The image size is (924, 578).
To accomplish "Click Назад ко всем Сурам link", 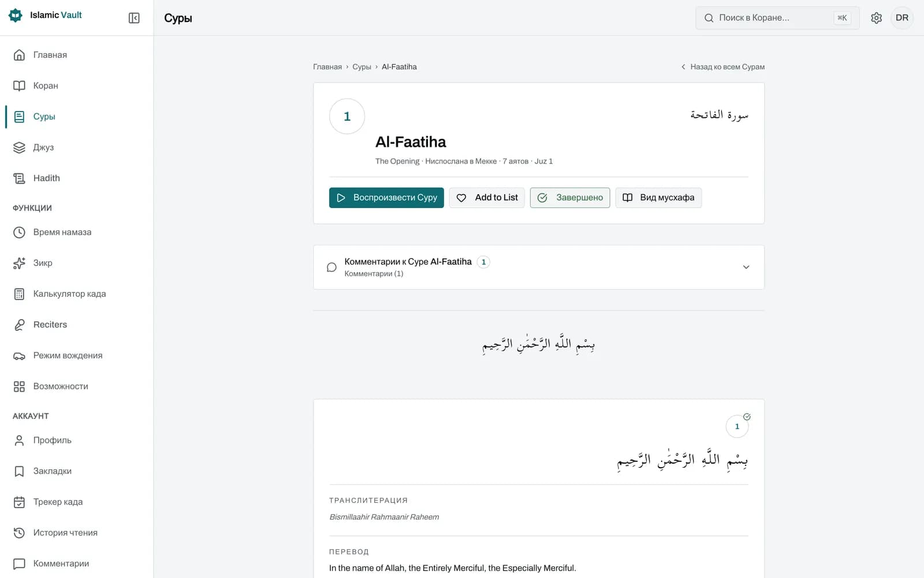I will tap(723, 67).
